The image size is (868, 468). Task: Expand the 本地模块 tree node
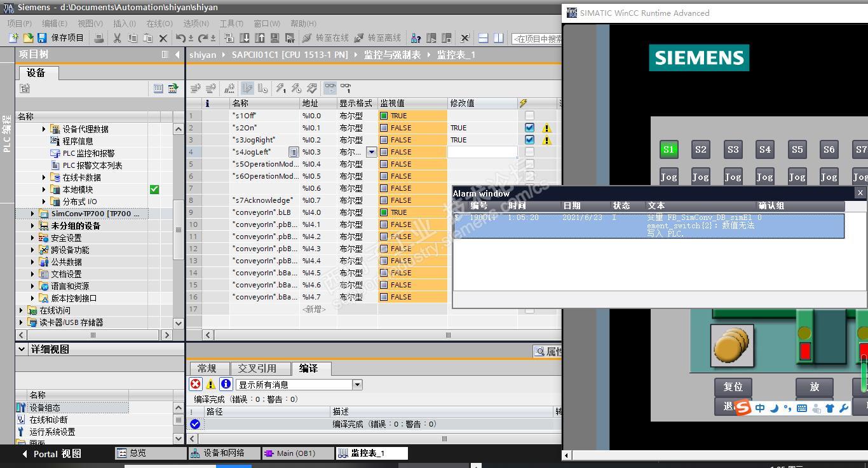(x=44, y=189)
